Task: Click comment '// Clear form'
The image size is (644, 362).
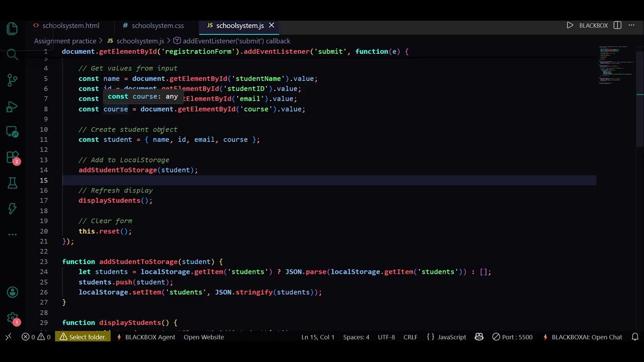Action: [105, 221]
